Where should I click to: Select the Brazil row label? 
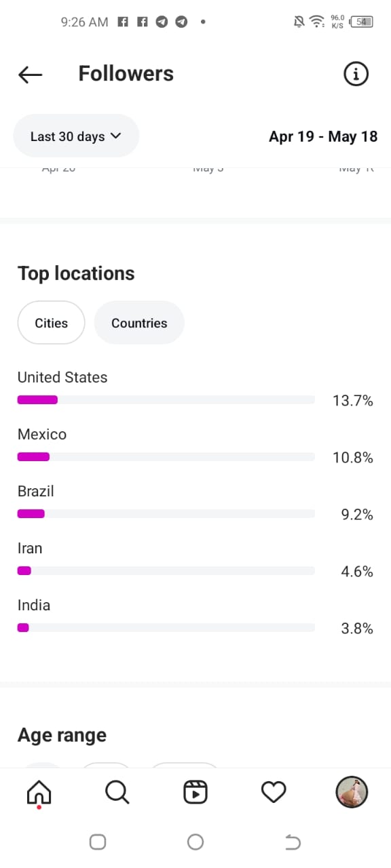tap(36, 491)
